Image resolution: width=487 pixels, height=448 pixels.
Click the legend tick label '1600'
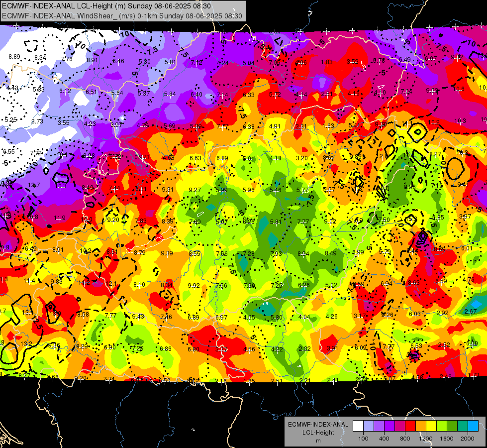(447, 439)
